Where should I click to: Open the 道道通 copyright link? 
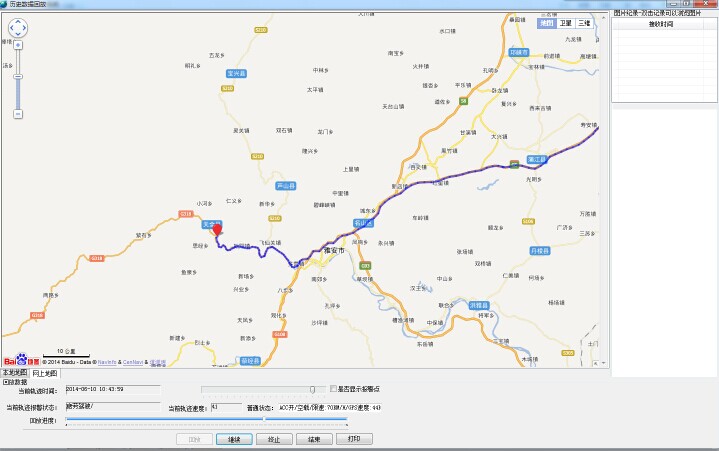pyautogui.click(x=158, y=362)
